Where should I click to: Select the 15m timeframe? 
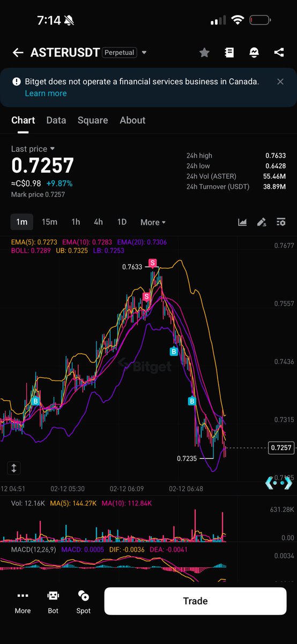point(49,222)
